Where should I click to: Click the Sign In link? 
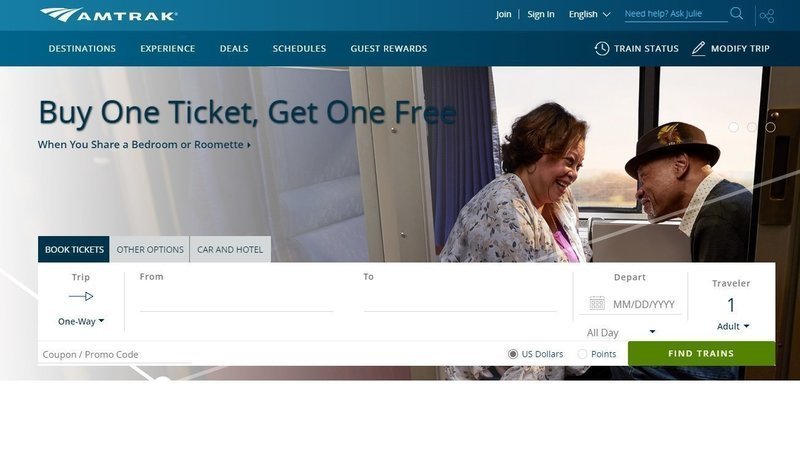tap(541, 14)
